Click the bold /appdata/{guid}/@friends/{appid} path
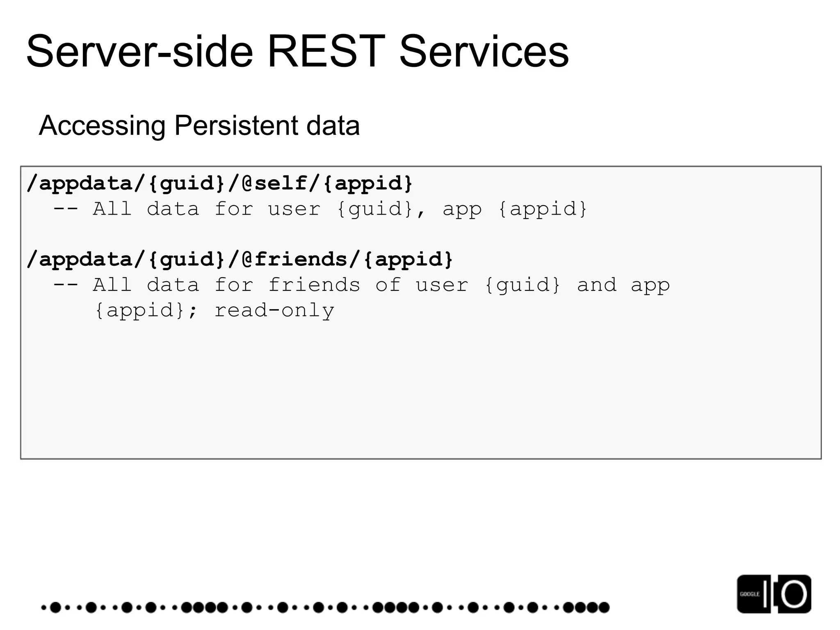 (x=240, y=259)
